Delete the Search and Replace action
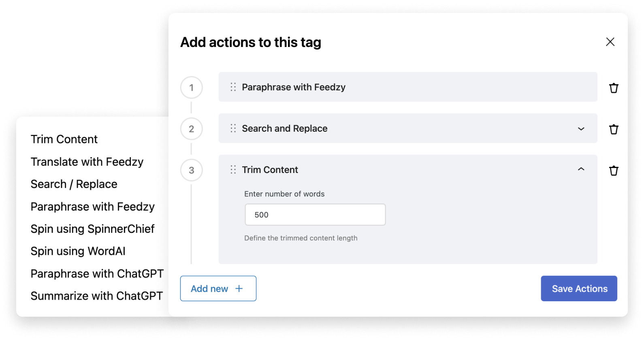 [614, 129]
